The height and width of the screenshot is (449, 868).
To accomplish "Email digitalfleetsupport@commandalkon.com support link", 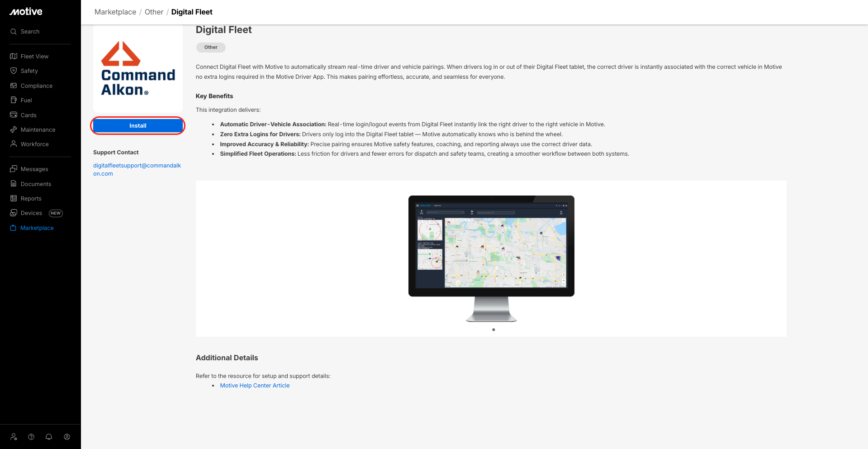I will 137,170.
